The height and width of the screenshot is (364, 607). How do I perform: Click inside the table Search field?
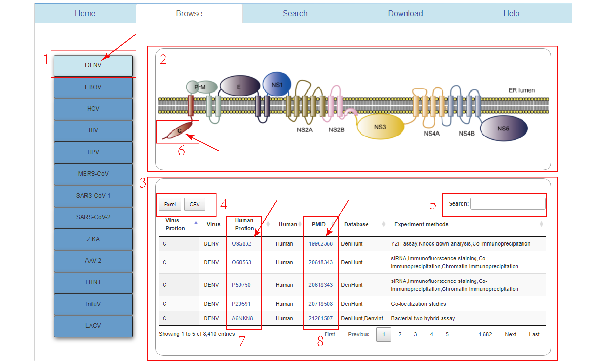pyautogui.click(x=507, y=204)
